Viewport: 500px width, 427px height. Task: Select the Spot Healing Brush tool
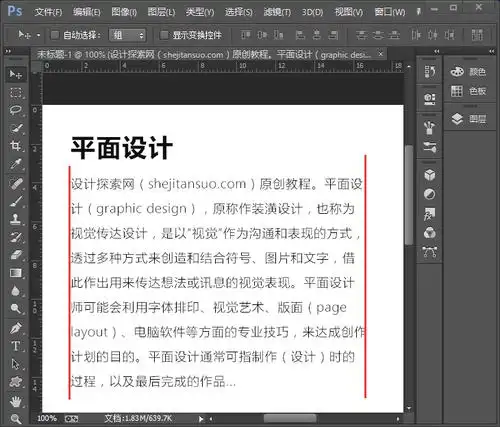tap(16, 184)
